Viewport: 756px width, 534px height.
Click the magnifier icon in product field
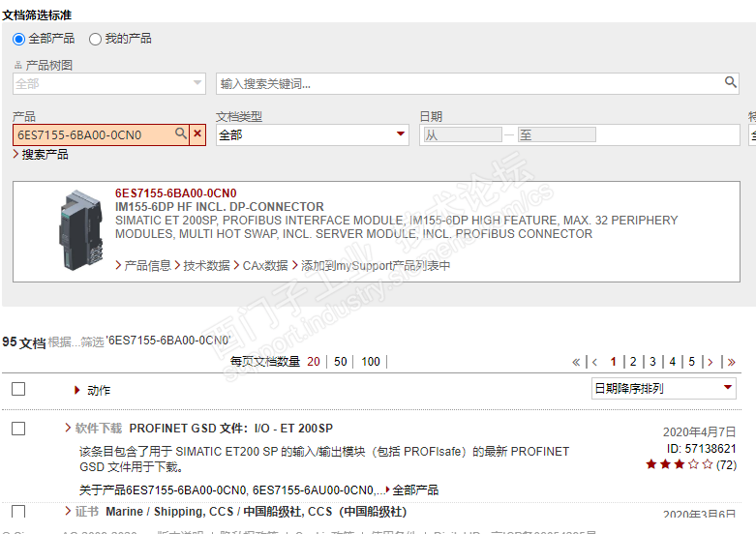coord(181,133)
